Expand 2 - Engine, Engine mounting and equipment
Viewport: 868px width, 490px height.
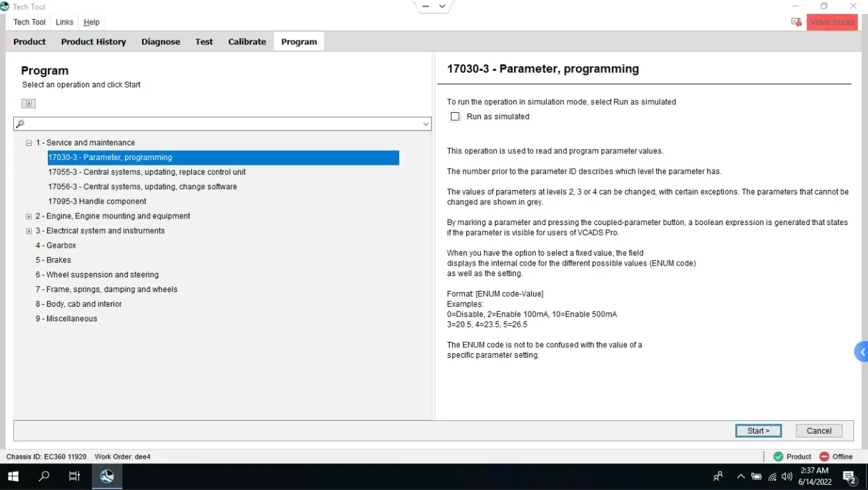(29, 216)
